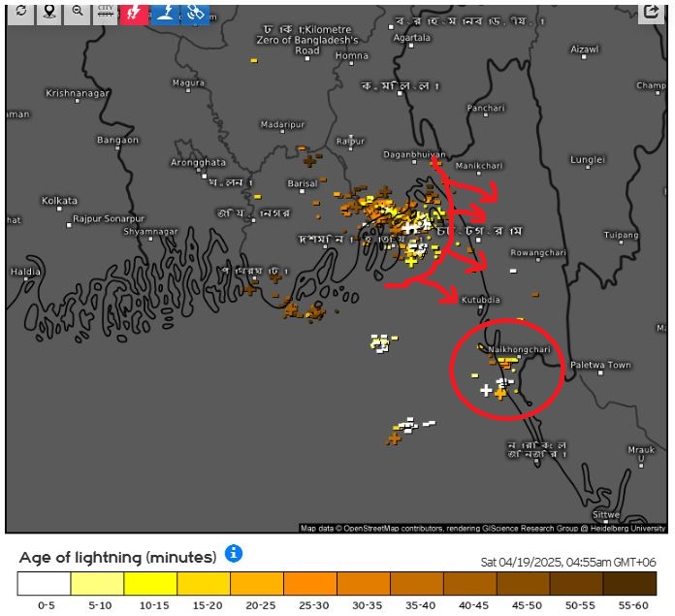Click the satellite layer icon
Screen dimensions: 675x616
[195, 12]
